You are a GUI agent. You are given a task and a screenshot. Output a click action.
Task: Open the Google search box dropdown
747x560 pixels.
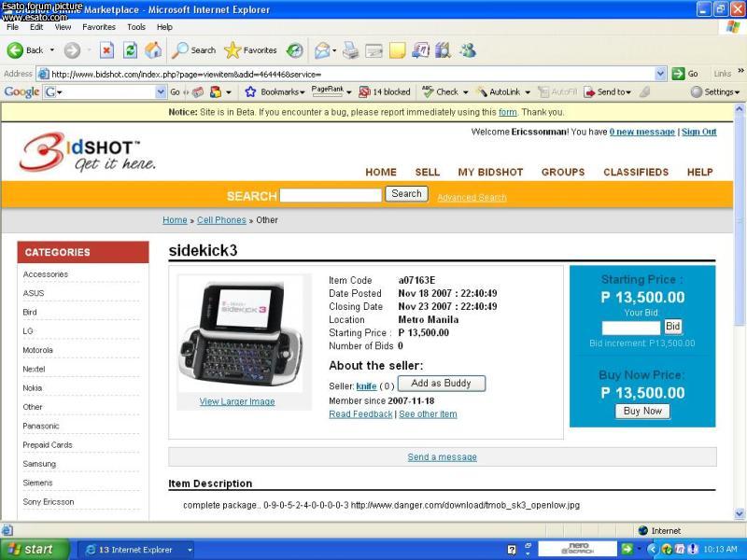point(161,91)
